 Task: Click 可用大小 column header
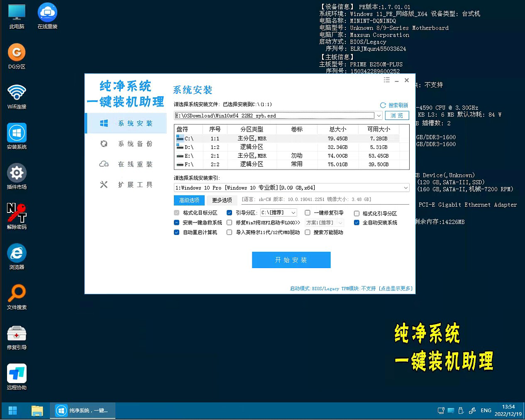click(x=378, y=129)
